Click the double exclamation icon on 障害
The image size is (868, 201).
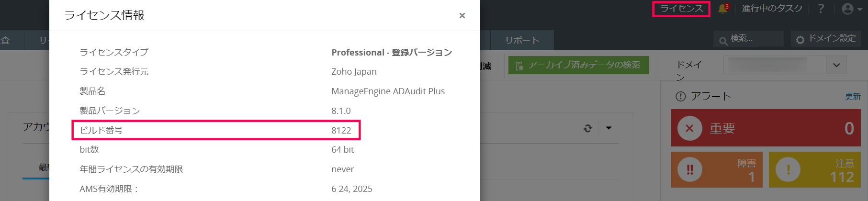tap(689, 169)
